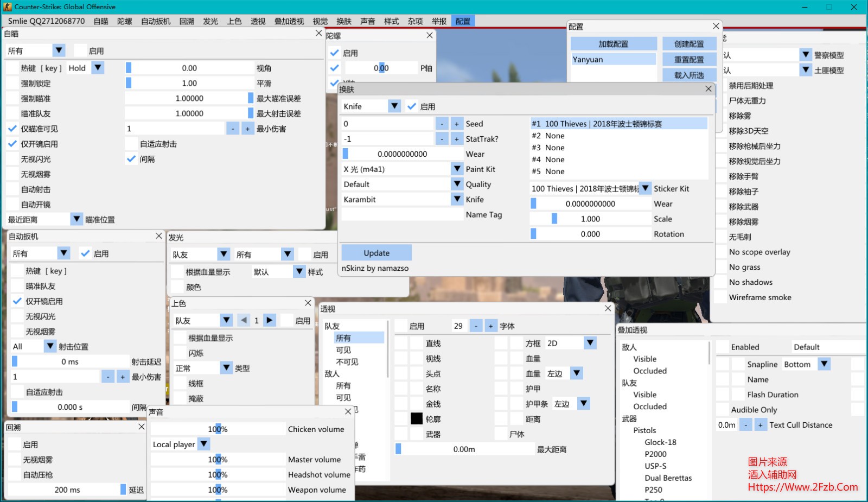Open the Knife weapon selector dropdown
Screen dimensions: 868x502
pyautogui.click(x=394, y=106)
